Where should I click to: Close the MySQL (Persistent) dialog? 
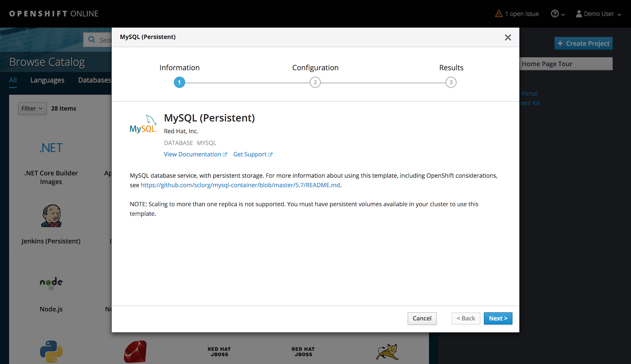(x=508, y=37)
